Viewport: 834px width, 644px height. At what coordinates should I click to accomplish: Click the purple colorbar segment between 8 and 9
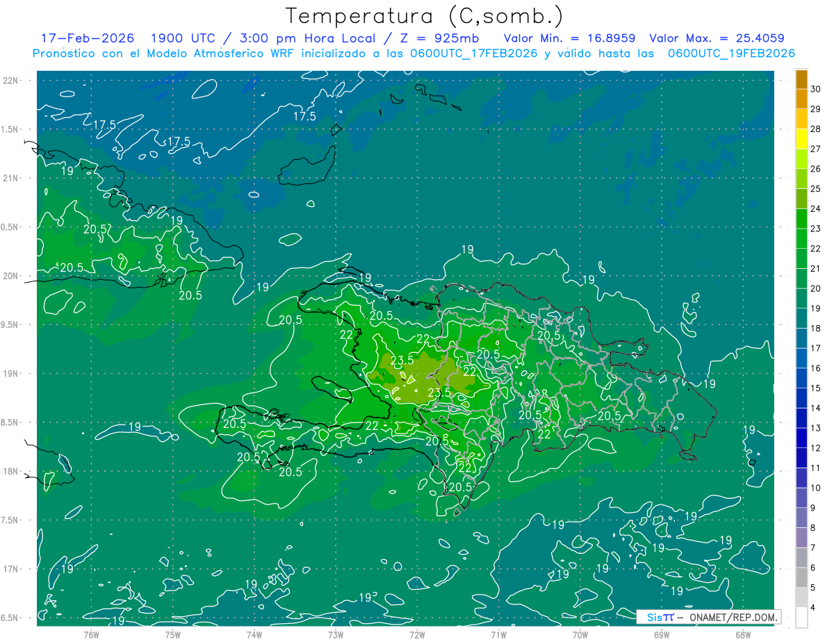[801, 518]
